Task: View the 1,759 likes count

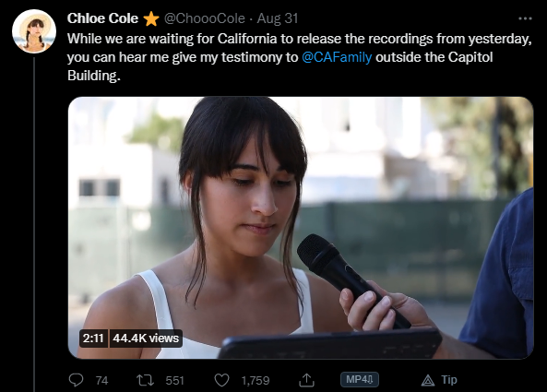Action: 256,380
